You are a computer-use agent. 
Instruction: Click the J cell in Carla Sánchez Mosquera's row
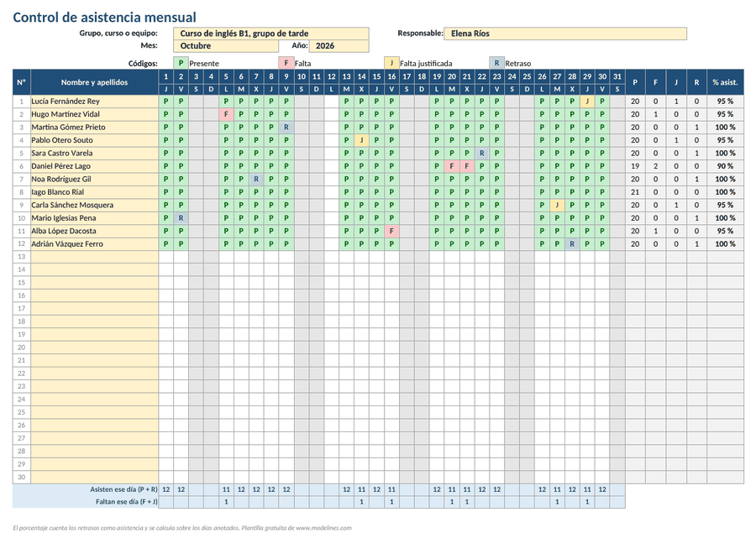(557, 205)
